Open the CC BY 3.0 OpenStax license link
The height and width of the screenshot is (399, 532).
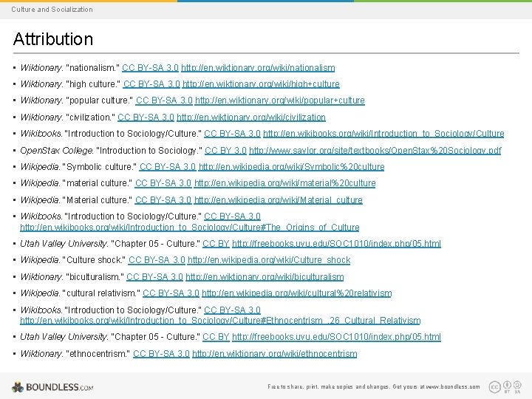click(x=225, y=150)
